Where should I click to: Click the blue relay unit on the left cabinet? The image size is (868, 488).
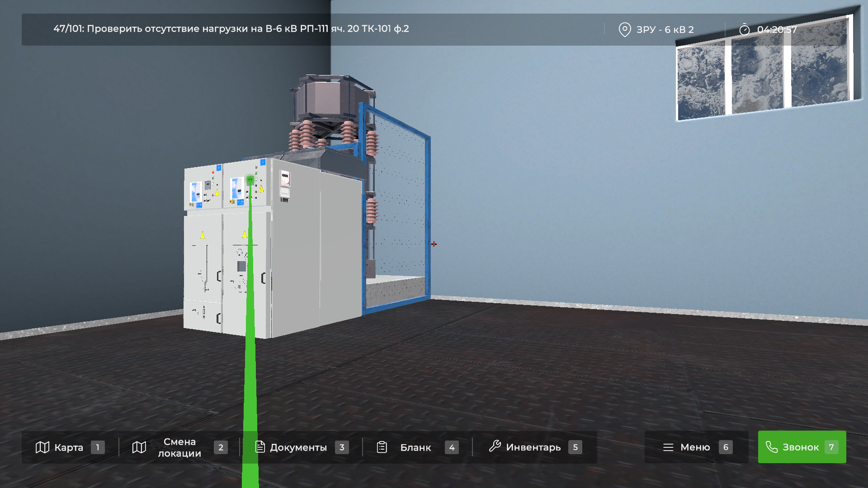[196, 192]
